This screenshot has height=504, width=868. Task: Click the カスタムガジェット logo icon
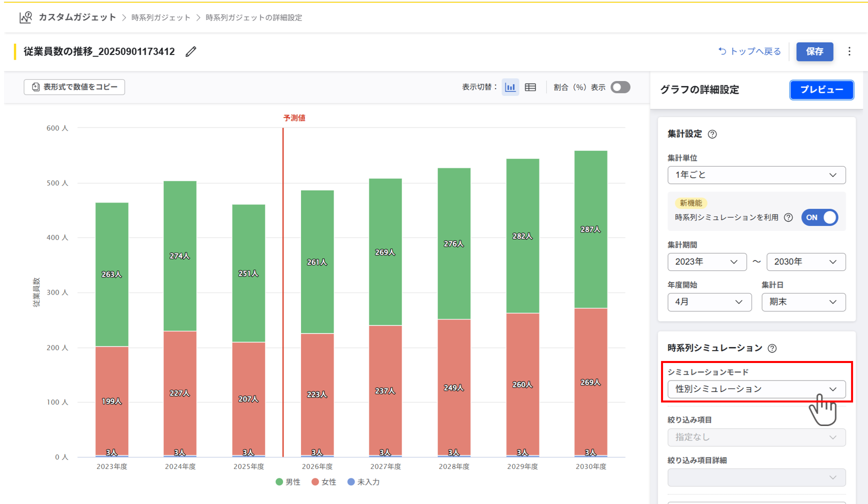coord(25,17)
